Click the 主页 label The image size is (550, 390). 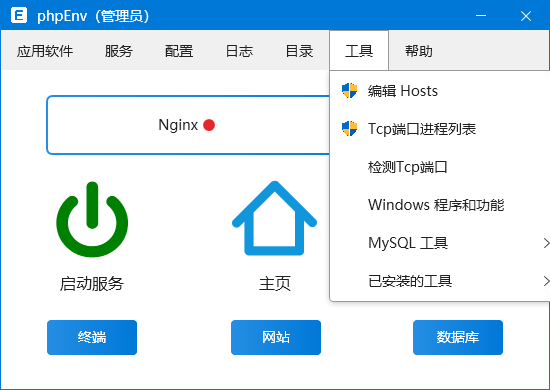pos(275,283)
